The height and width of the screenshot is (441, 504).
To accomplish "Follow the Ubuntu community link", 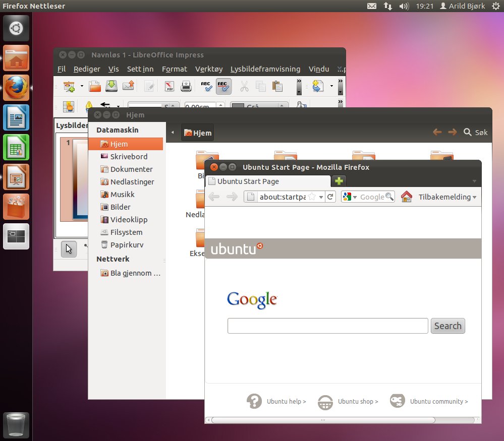I will click(x=438, y=402).
